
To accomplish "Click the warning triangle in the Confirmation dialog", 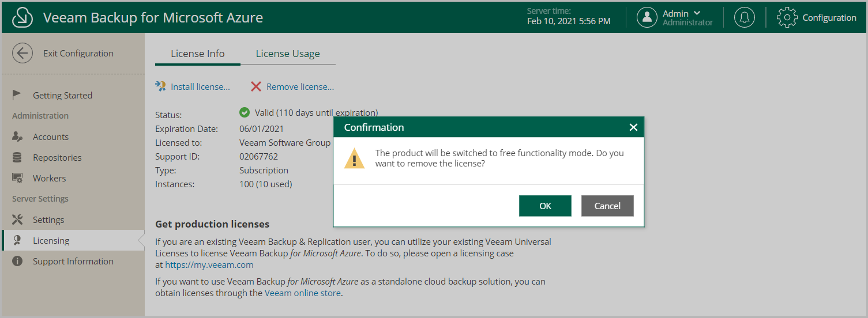I will tap(355, 158).
